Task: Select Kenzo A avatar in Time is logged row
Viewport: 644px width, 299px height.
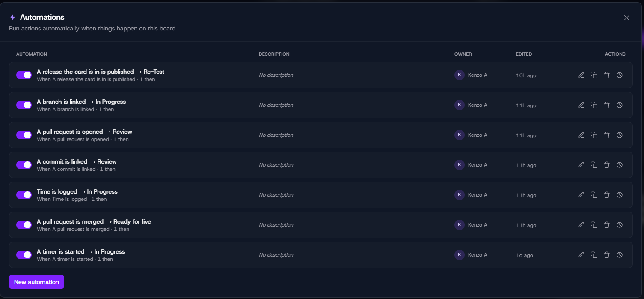Action: 460,195
